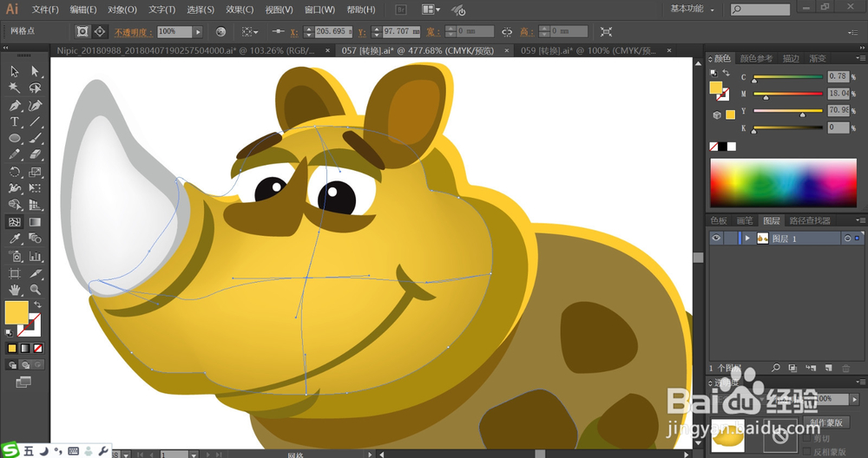Select the Scale tool
This screenshot has height=458, width=868.
[36, 172]
